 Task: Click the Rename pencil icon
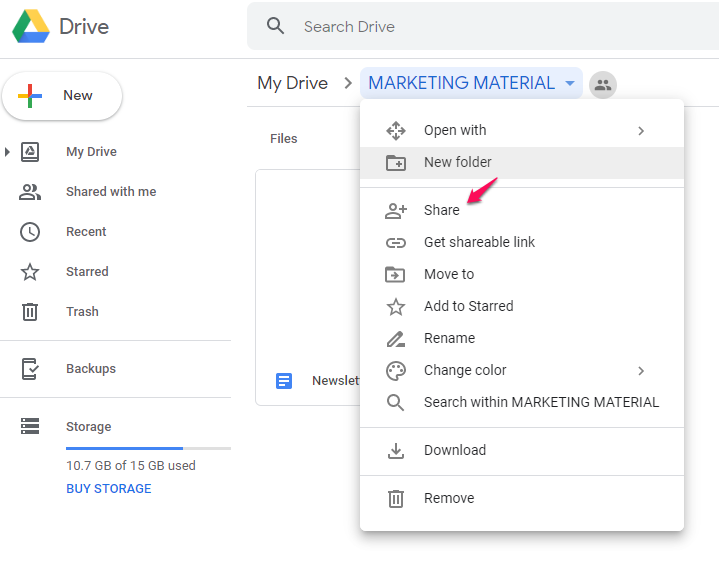pos(396,339)
